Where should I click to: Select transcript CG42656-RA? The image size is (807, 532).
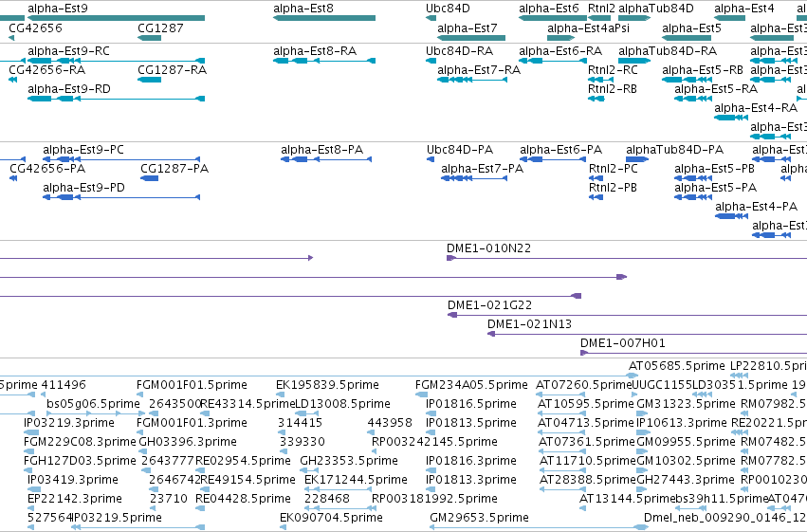[13, 80]
